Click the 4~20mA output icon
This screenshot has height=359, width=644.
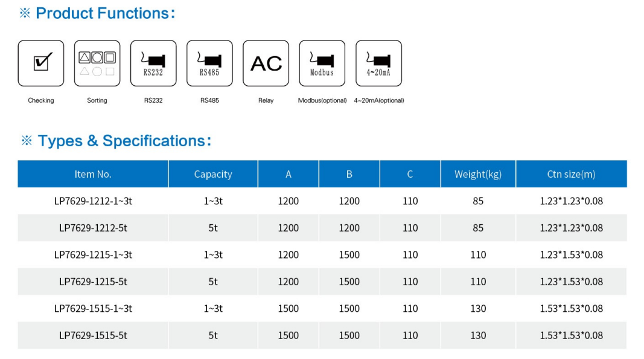point(378,63)
